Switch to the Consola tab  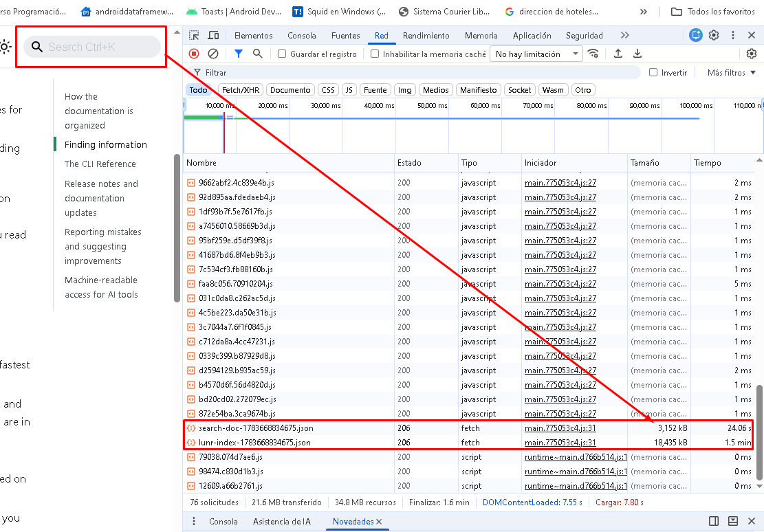click(x=302, y=36)
